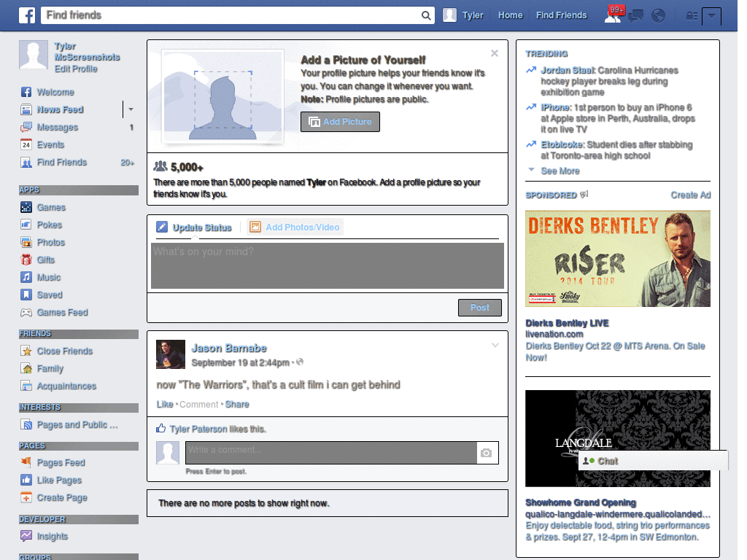Open friend requests icon with 99+ badge

coord(614,15)
